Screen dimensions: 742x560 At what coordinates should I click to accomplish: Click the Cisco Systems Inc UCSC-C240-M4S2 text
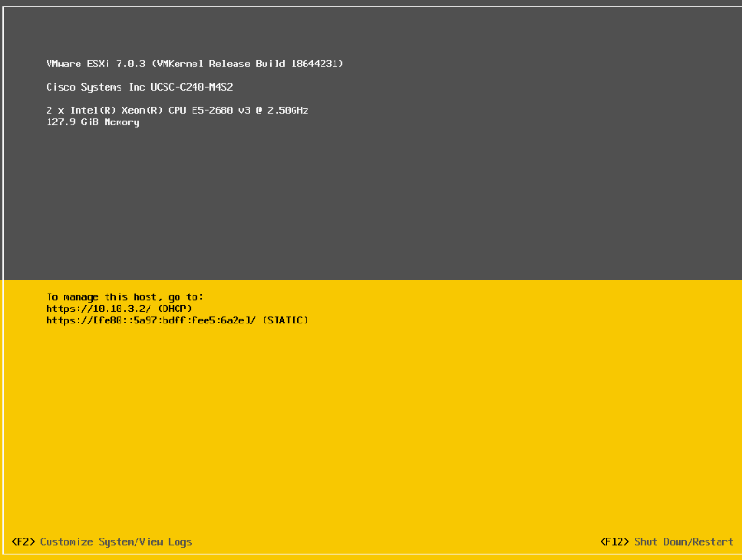pos(139,87)
